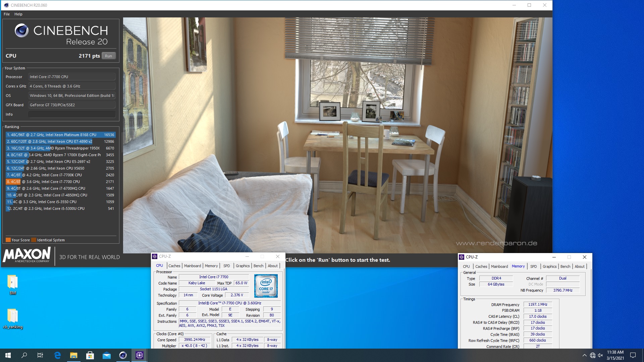This screenshot has width=644, height=362.
Task: Open the notification center icon
Action: (x=633, y=355)
